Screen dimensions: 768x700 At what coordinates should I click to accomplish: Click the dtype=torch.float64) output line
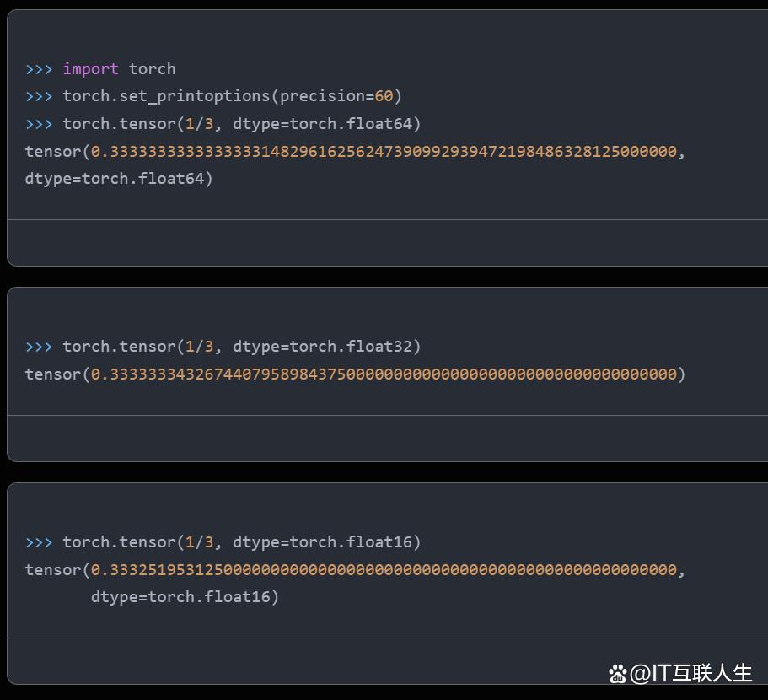[119, 179]
